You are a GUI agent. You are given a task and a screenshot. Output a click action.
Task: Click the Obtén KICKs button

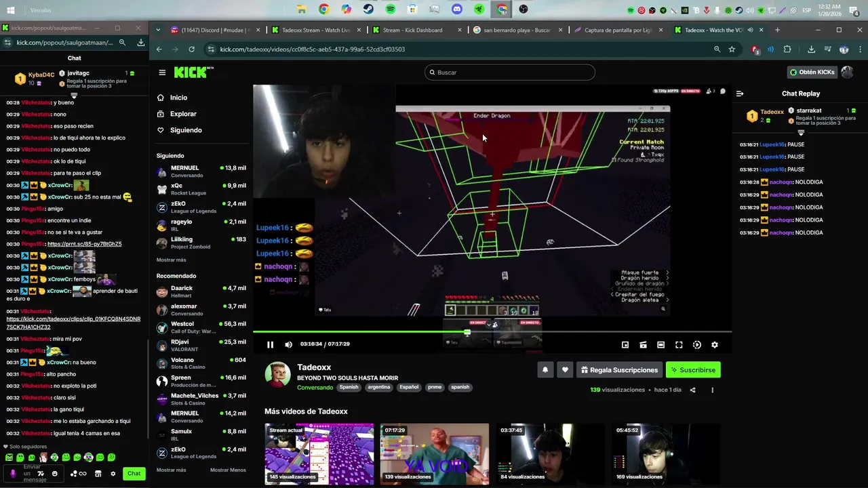click(812, 73)
